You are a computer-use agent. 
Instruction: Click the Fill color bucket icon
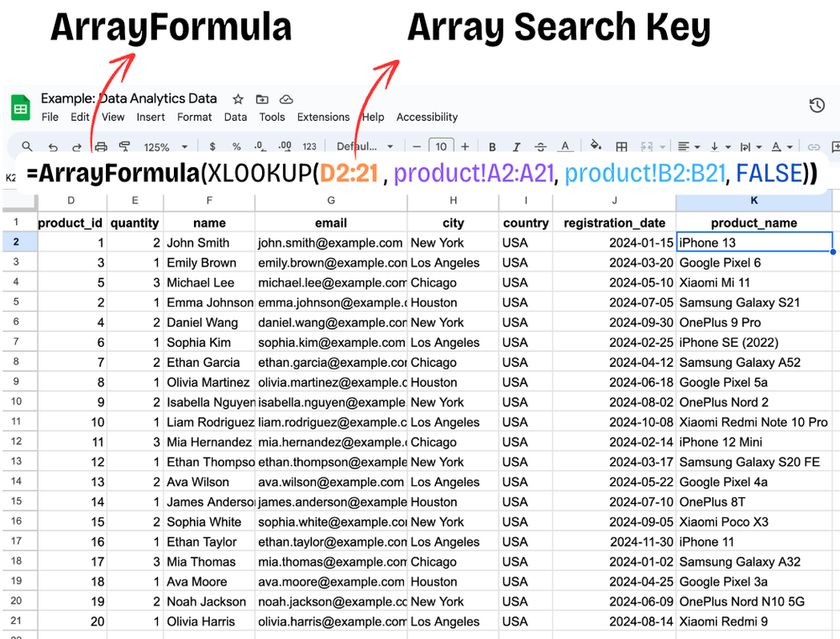[595, 145]
